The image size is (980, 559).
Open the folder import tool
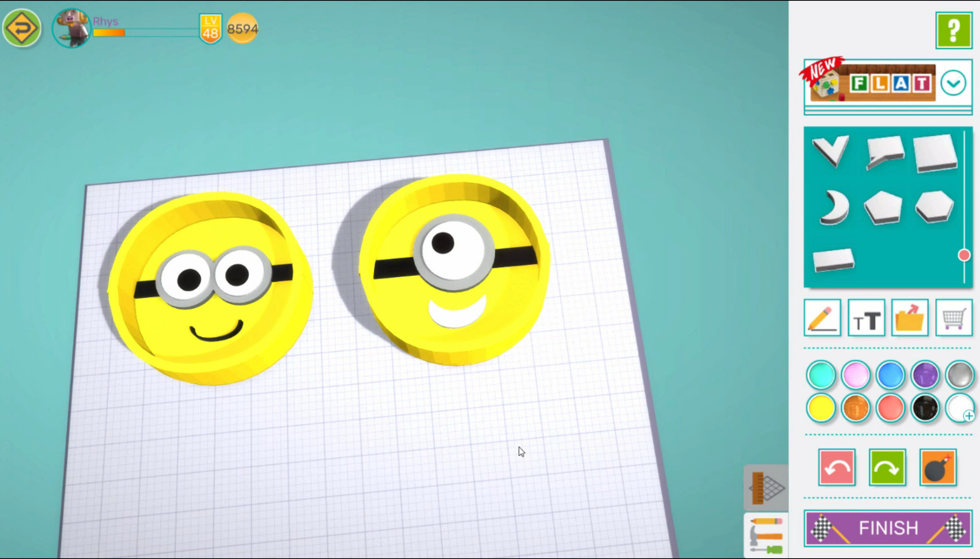910,318
